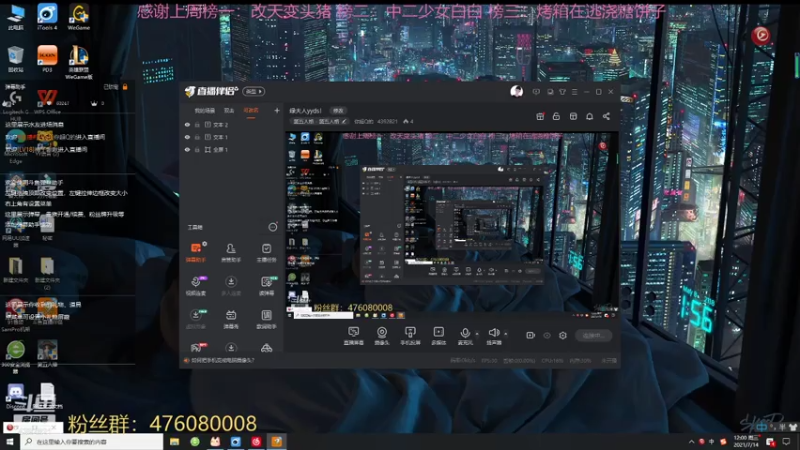Toggle visibility of source 文本 2

[187, 124]
